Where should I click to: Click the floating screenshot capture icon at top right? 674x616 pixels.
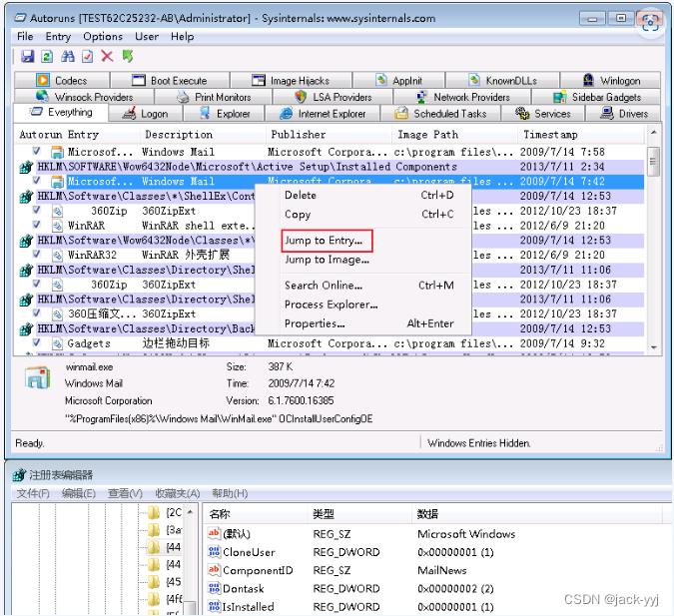click(650, 22)
